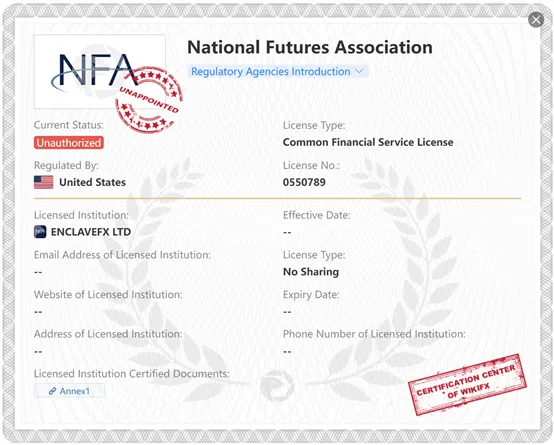554x445 pixels.
Task: Click the chevron beside Regulatory Agencies Introduction
Action: pyautogui.click(x=359, y=71)
